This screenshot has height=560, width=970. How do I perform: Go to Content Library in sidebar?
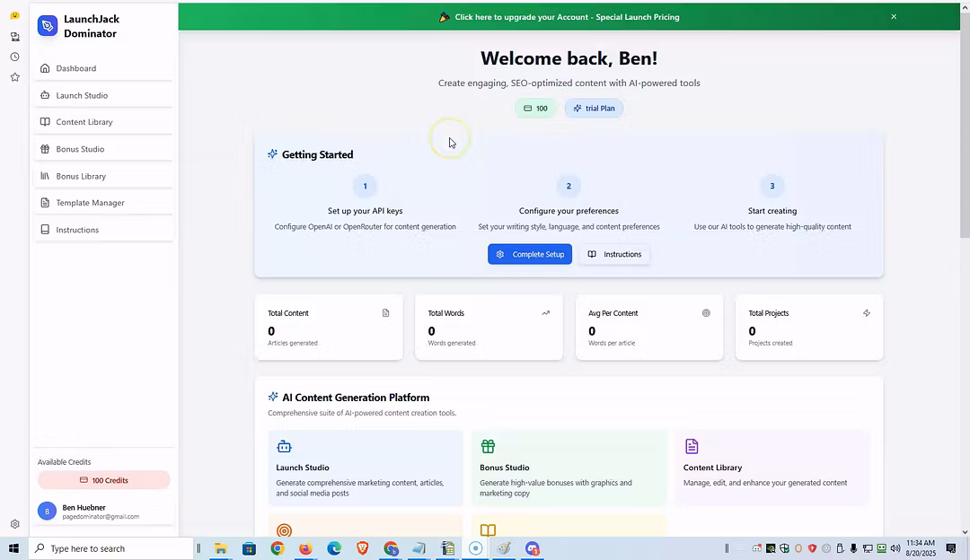[84, 122]
